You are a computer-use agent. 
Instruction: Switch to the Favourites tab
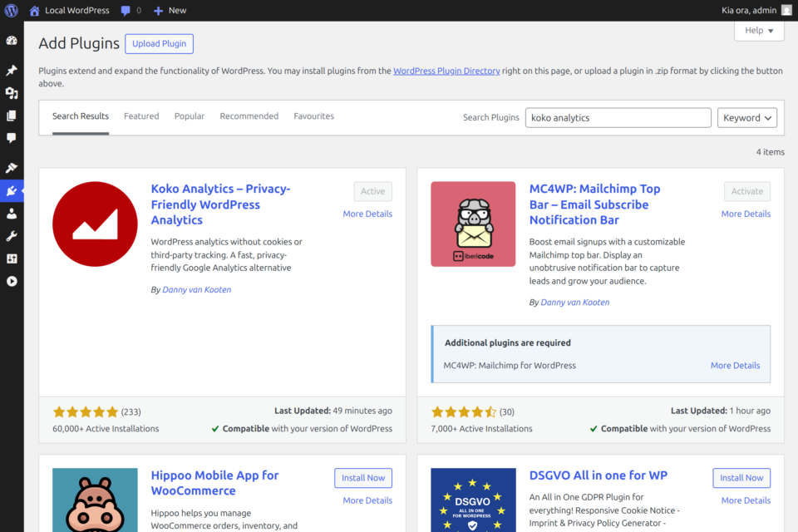[314, 116]
